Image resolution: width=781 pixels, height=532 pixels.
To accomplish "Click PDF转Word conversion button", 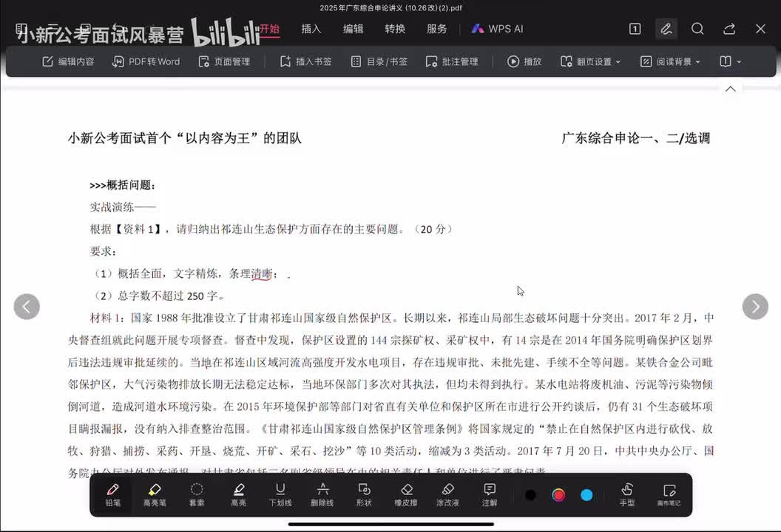I will (146, 62).
